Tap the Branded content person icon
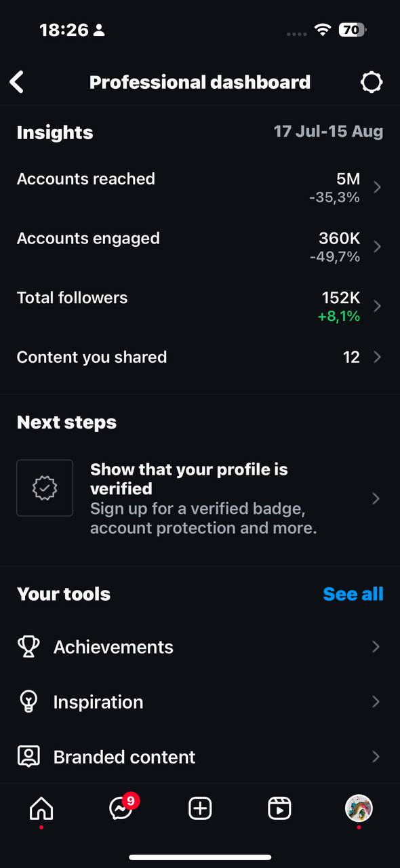400x868 pixels. [x=28, y=757]
